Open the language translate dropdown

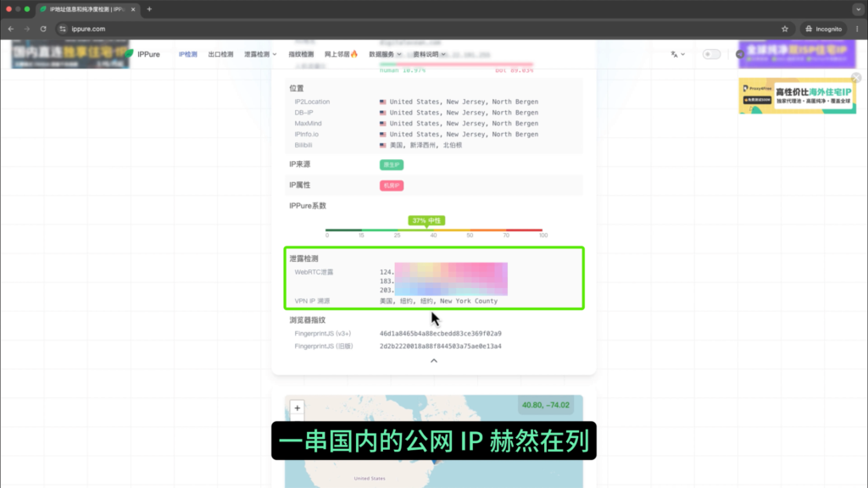click(x=677, y=54)
